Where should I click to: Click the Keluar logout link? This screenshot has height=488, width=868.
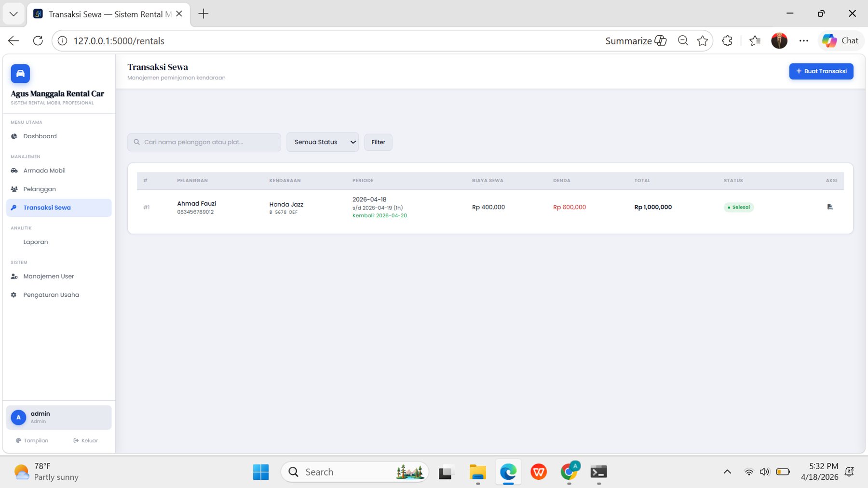tap(86, 440)
